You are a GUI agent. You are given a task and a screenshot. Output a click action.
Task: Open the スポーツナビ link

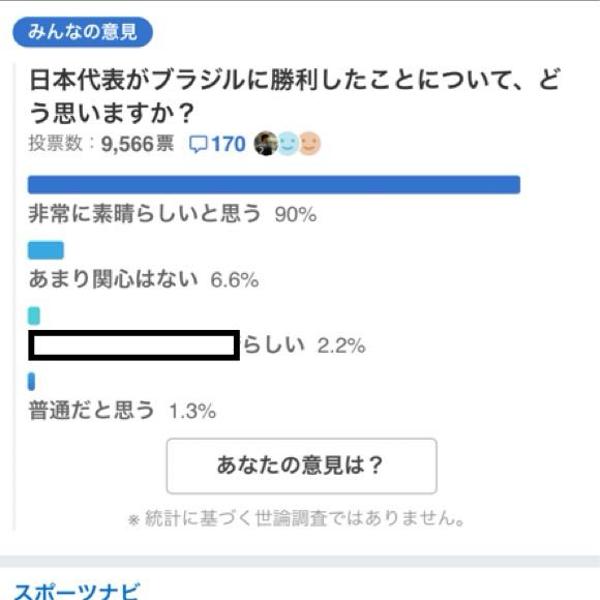(x=77, y=588)
